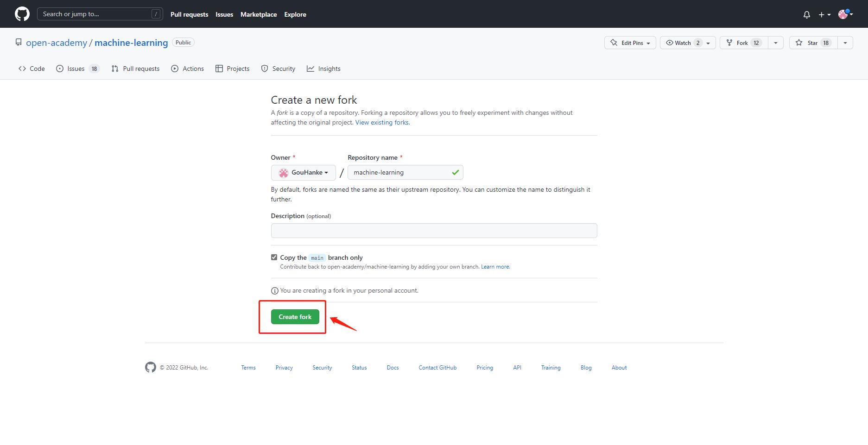The height and width of the screenshot is (445, 868).
Task: Open footer Blog link
Action: point(586,368)
